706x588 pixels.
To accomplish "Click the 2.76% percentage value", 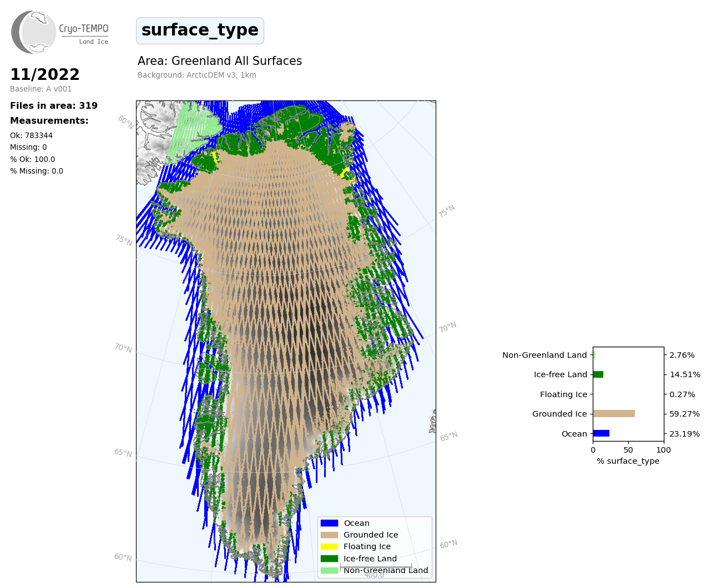I will 682,355.
